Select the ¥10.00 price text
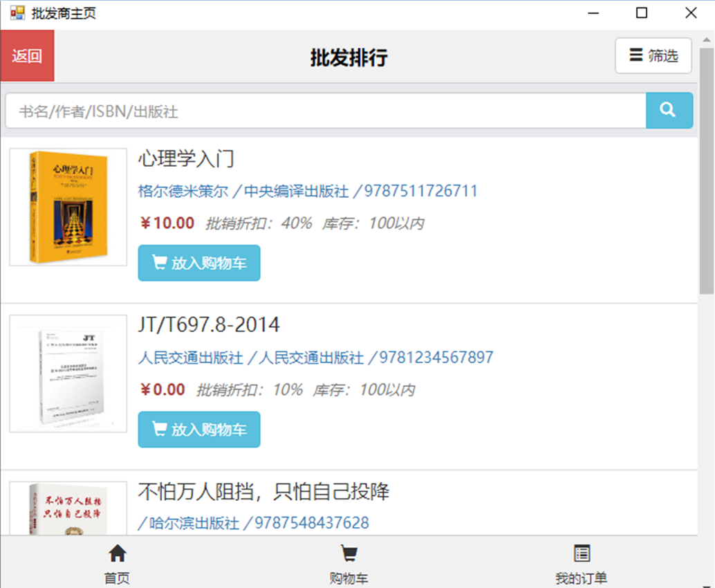The width and height of the screenshot is (715, 588). coord(167,223)
